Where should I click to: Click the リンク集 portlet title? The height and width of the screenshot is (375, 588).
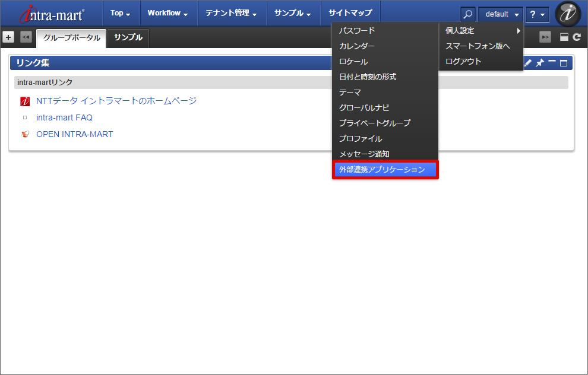tap(33, 63)
